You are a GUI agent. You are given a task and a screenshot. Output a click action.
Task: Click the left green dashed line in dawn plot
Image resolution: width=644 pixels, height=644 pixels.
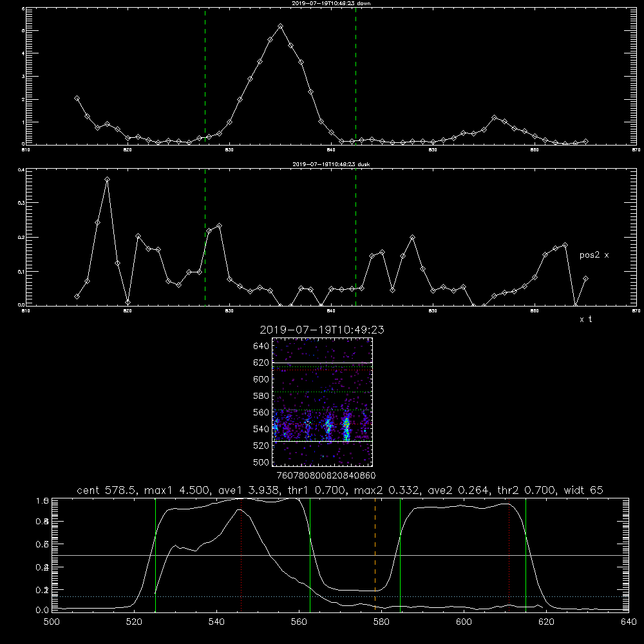pyautogui.click(x=205, y=76)
